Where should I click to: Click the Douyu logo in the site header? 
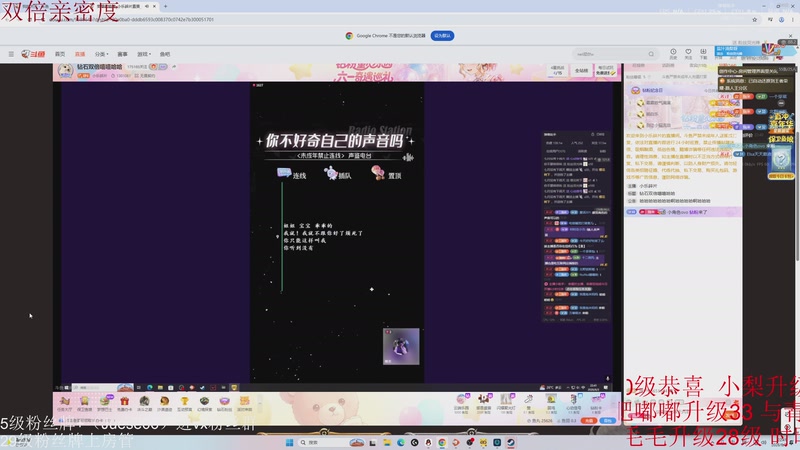[x=34, y=54]
